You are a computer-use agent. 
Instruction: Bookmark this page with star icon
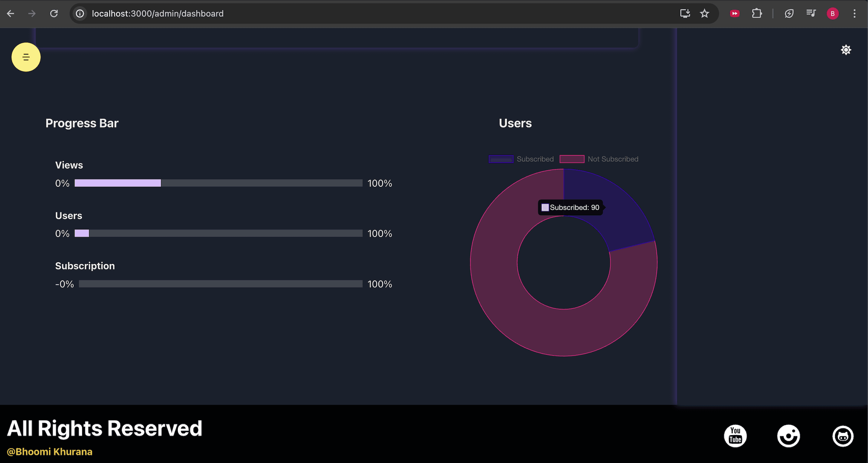(704, 14)
